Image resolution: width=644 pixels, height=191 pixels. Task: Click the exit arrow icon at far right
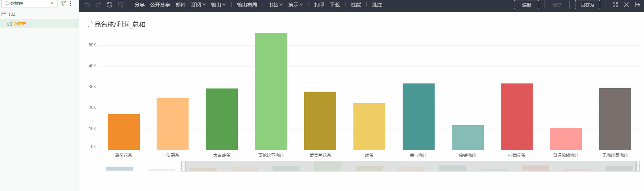pyautogui.click(x=637, y=5)
